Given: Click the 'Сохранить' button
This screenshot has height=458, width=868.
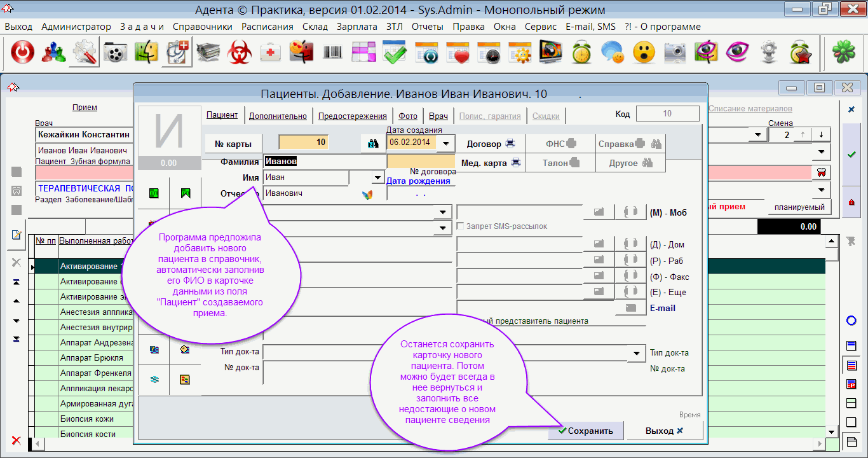Looking at the screenshot, I should pos(586,431).
